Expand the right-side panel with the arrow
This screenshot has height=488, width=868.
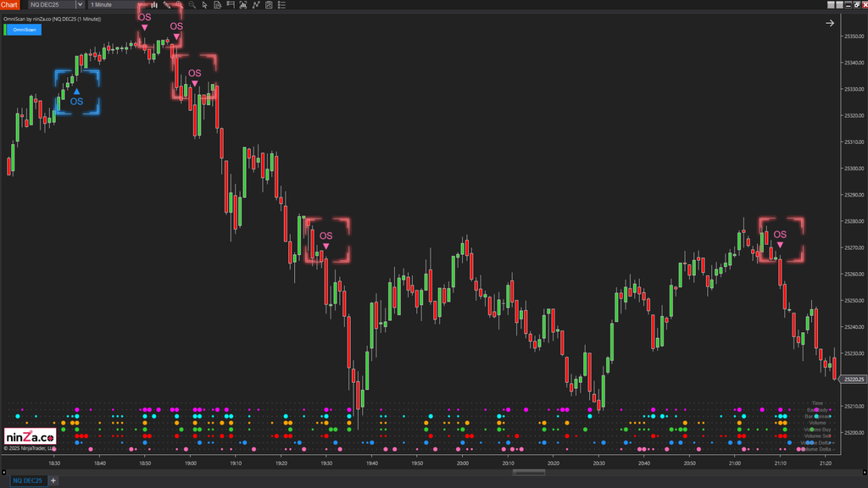click(829, 23)
